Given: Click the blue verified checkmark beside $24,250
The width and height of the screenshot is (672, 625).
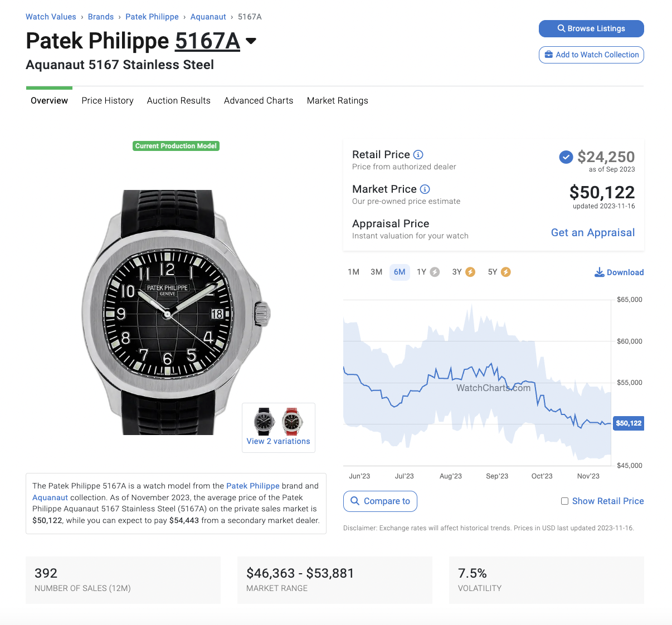Looking at the screenshot, I should point(566,157).
